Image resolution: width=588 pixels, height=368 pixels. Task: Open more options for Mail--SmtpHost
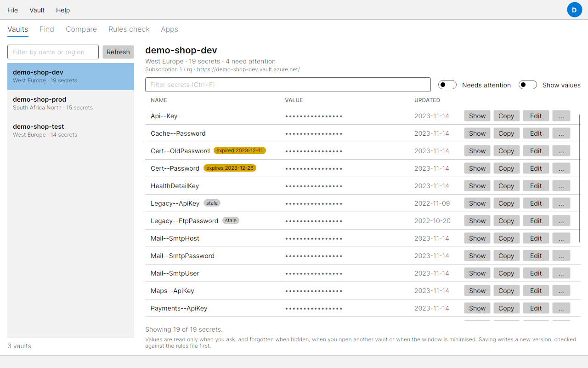[561, 238]
